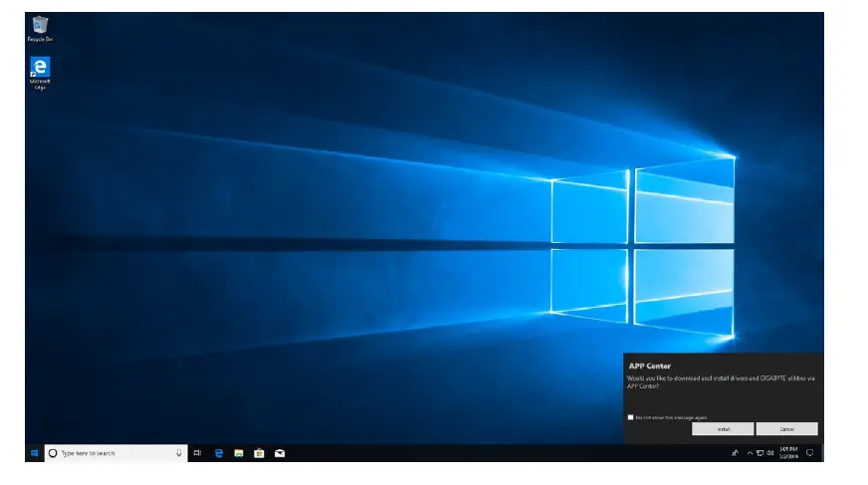Open the Mail app from the taskbar
Viewport: 868px width, 485px height.
[280, 453]
